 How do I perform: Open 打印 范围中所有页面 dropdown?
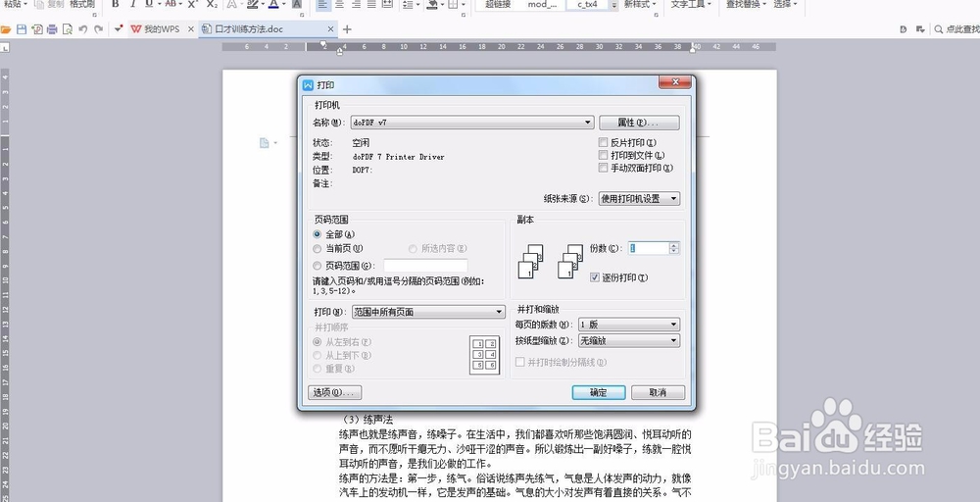tap(427, 312)
